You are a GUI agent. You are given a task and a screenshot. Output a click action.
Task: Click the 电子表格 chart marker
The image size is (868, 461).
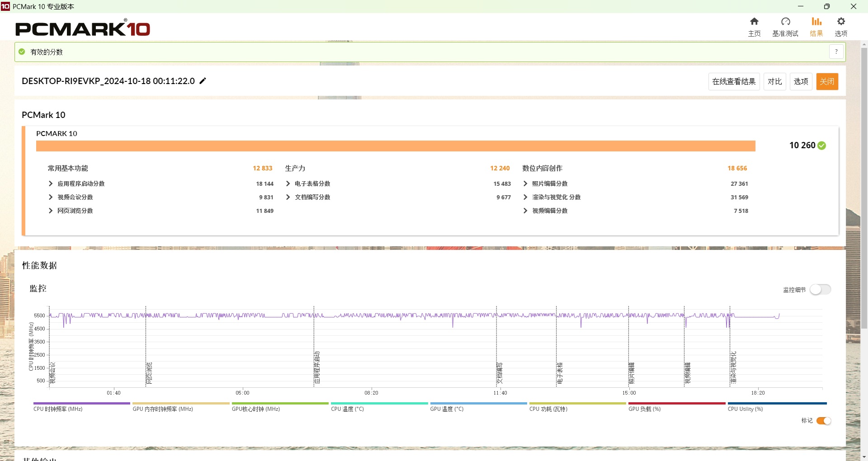pyautogui.click(x=560, y=373)
